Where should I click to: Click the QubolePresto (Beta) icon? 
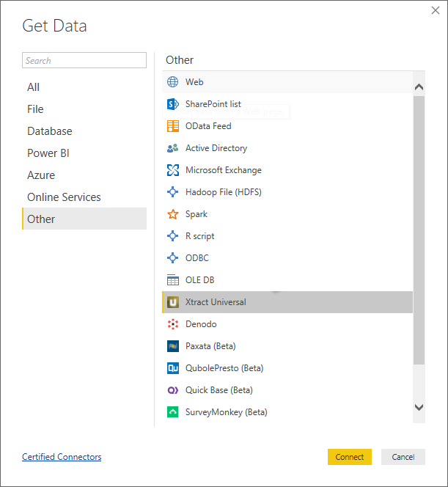pos(172,368)
